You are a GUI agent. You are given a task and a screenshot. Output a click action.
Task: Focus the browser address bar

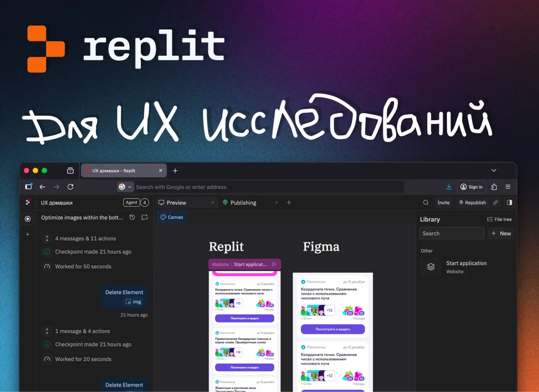[261, 187]
